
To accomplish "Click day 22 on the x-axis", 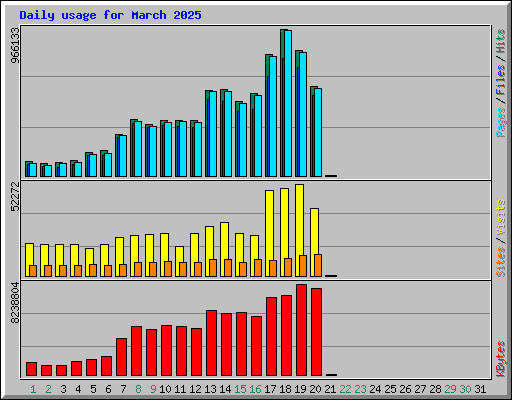I will click(x=345, y=389).
